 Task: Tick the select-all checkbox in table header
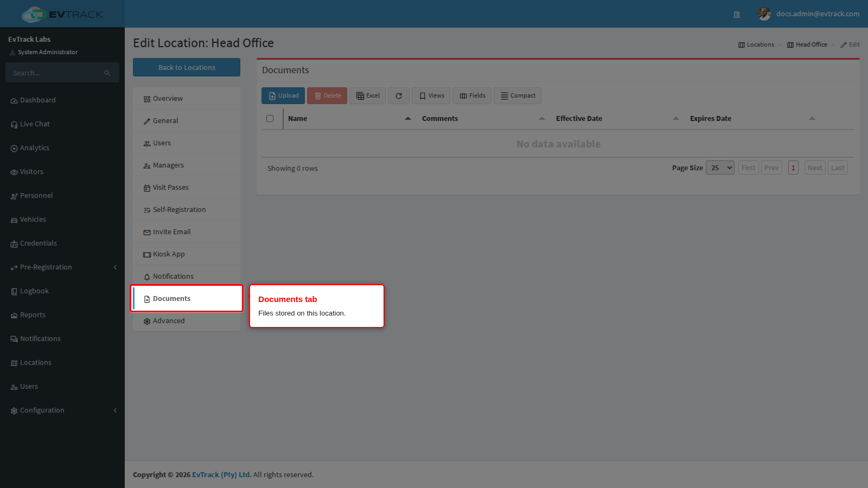(270, 119)
